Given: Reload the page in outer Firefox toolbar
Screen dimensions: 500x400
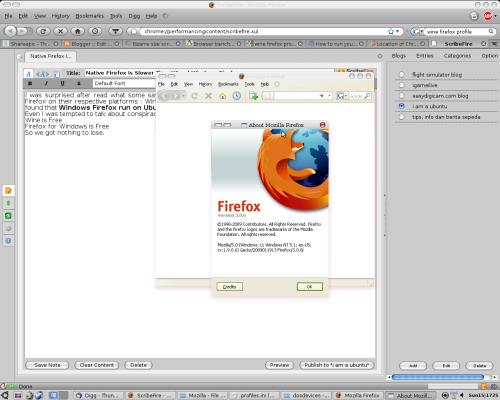Looking at the screenshot, I should coord(43,31).
